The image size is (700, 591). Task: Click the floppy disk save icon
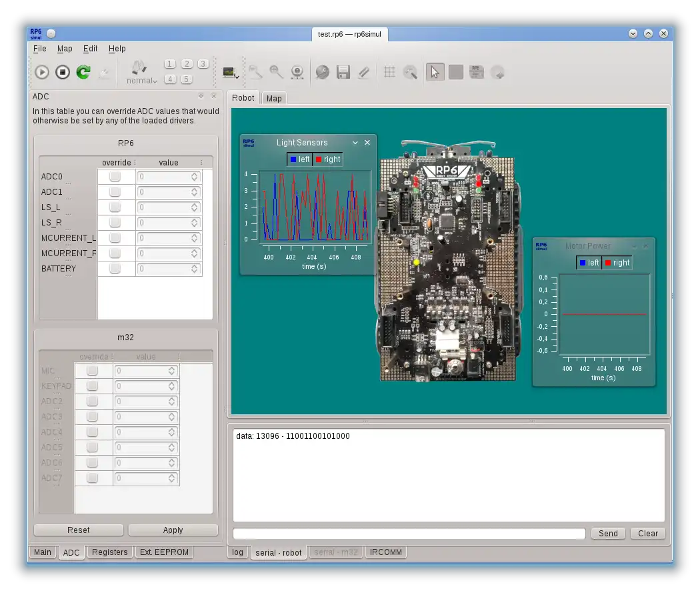click(x=343, y=72)
